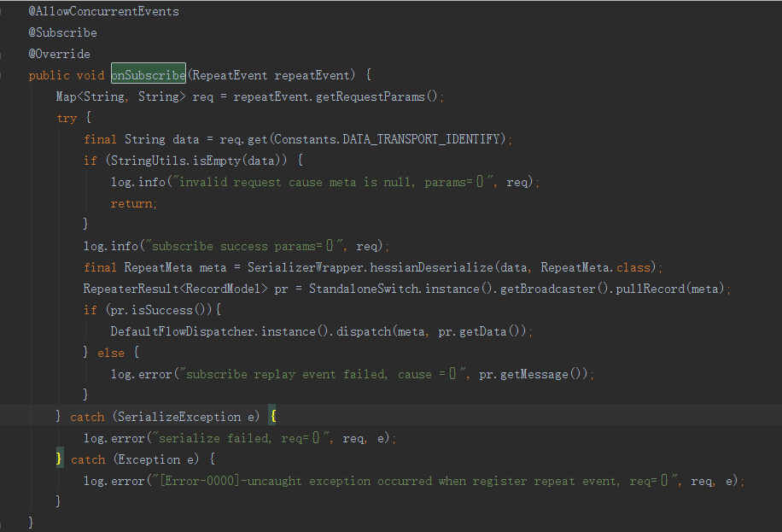Click the RepeatEvent parameter type

pyautogui.click(x=230, y=75)
